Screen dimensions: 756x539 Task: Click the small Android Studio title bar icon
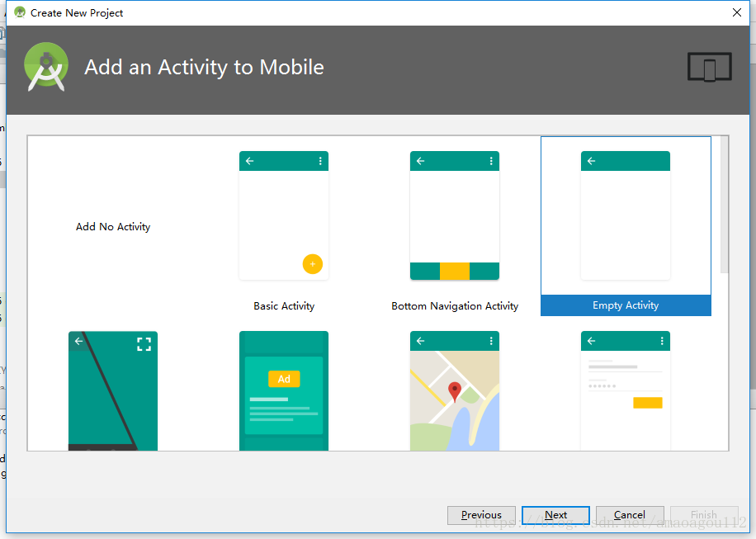20,12
